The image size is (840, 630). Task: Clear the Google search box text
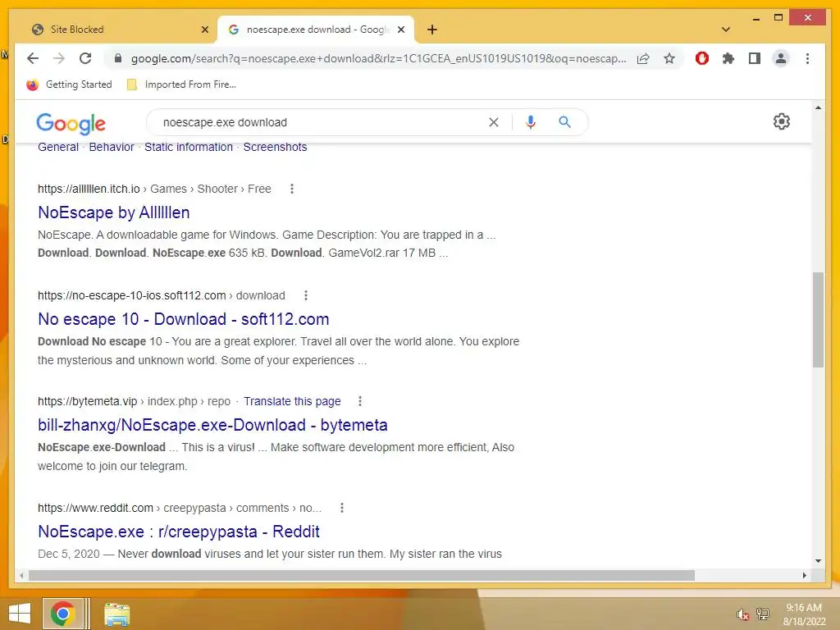coord(493,122)
